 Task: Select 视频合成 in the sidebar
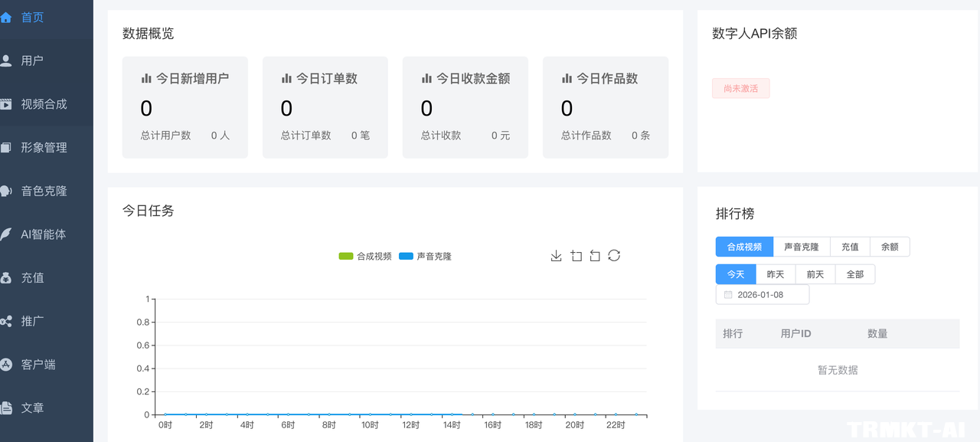[x=46, y=103]
